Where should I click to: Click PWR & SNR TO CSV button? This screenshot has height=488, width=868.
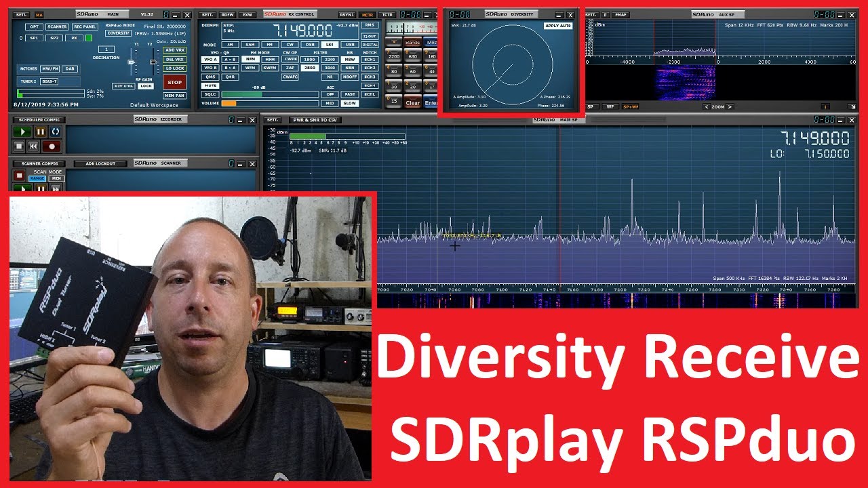(x=314, y=120)
